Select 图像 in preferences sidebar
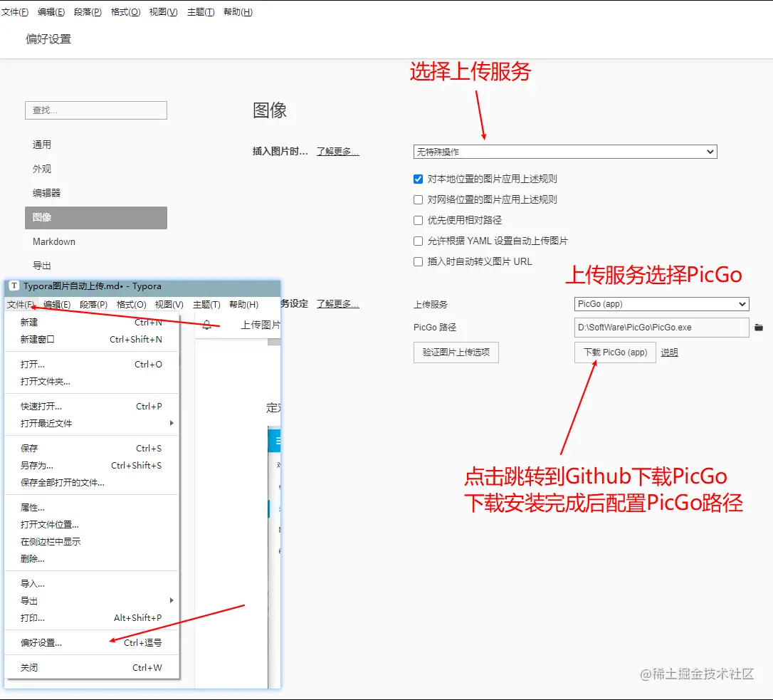The height and width of the screenshot is (700, 773). 95,217
